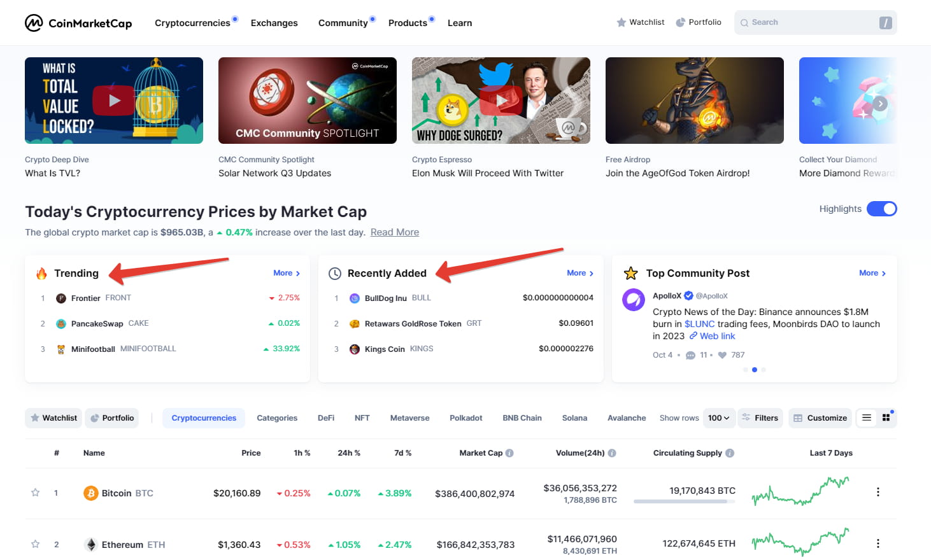
Task: Star Ethereum to add to watchlist
Action: (36, 544)
